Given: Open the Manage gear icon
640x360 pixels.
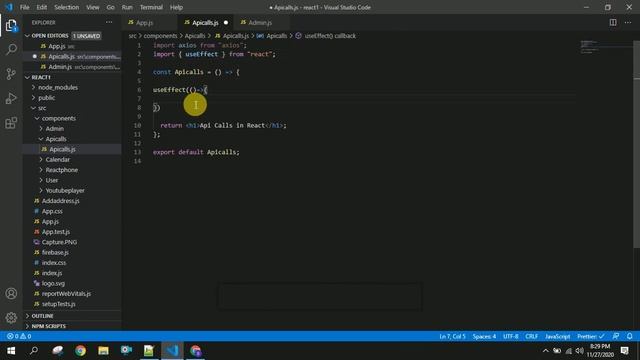Looking at the screenshot, I should [11, 318].
